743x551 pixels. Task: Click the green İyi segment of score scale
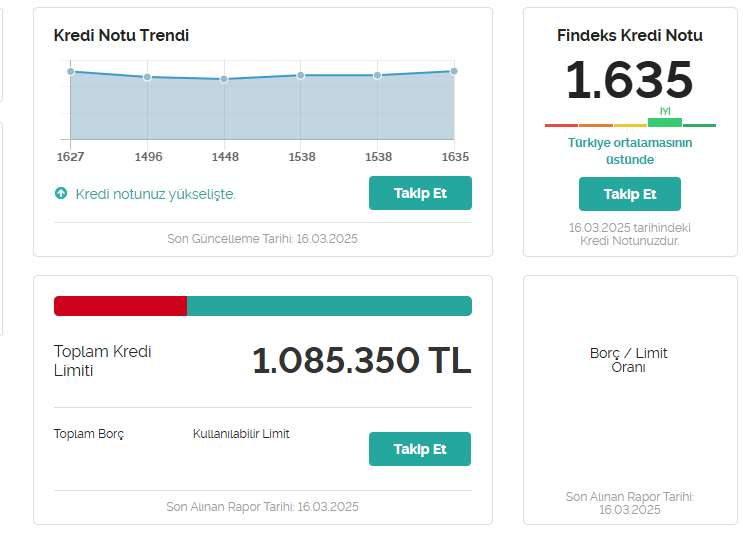tap(665, 122)
